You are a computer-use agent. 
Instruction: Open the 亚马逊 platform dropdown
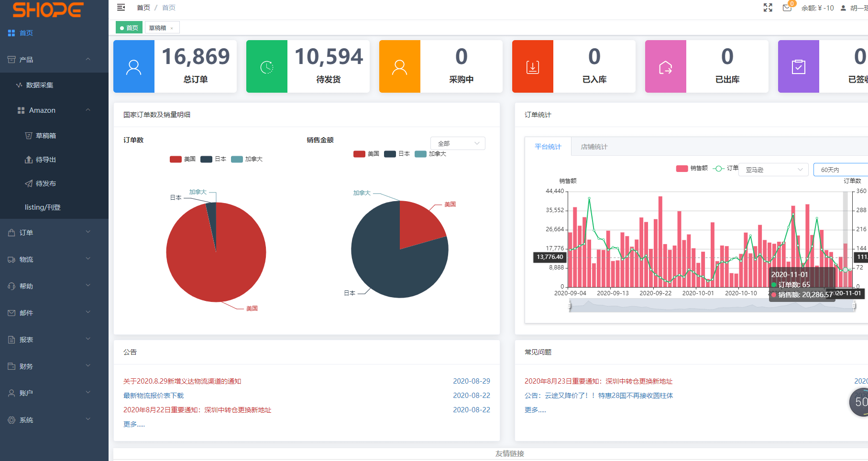pyautogui.click(x=773, y=170)
